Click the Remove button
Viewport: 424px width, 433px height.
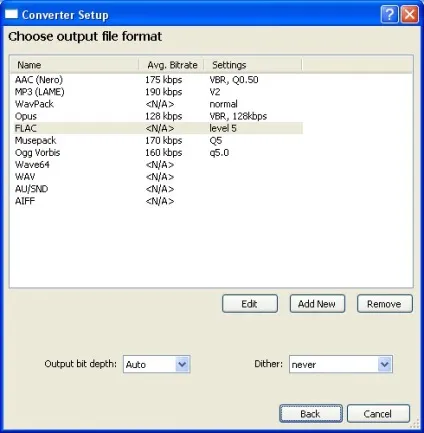[385, 304]
